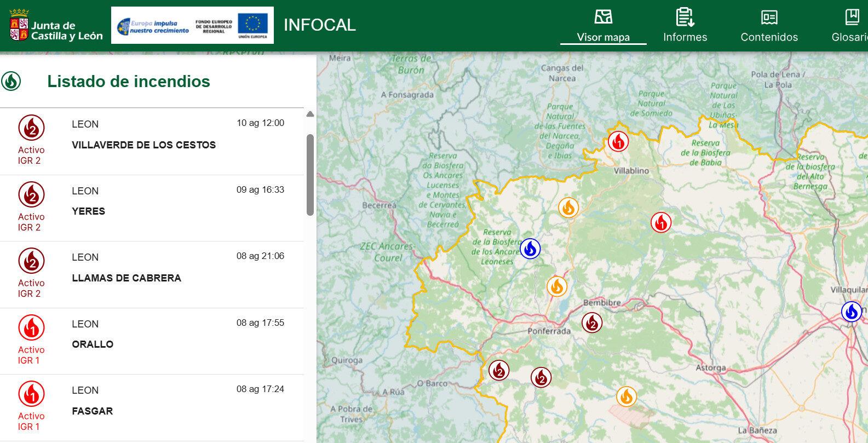Click the scroll up arrow in fire list
The width and height of the screenshot is (868, 443).
[310, 114]
